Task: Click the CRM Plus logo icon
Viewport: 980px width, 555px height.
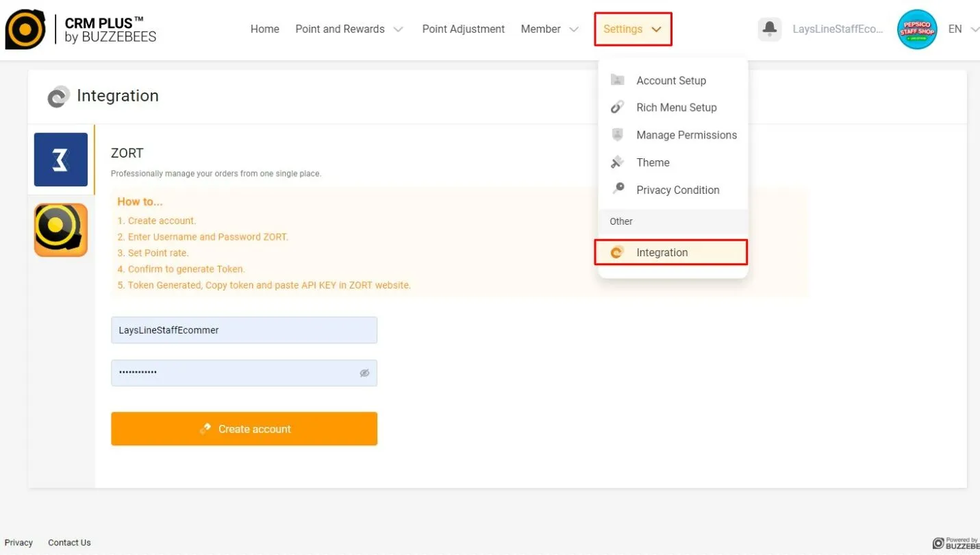Action: [25, 29]
